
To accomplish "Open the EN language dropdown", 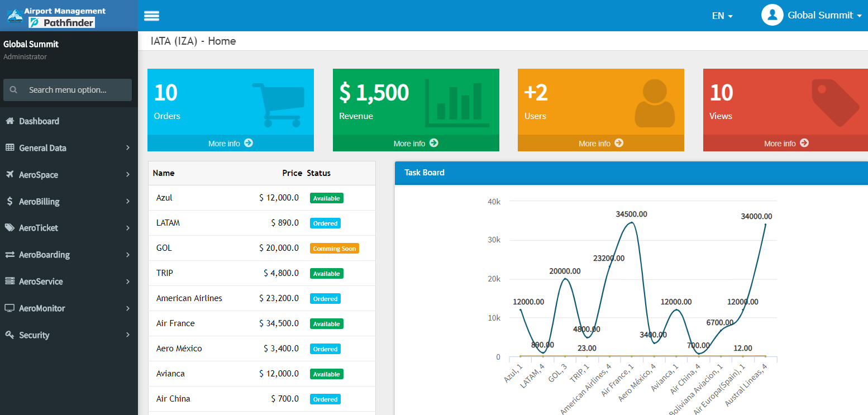I will coord(722,16).
